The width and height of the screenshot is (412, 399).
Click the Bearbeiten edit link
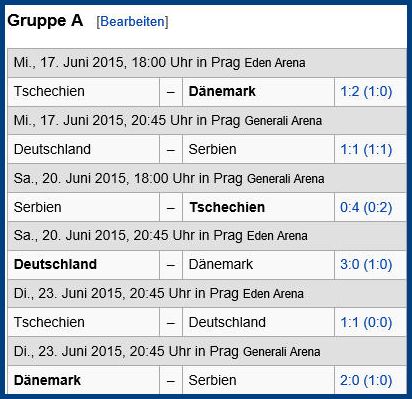coord(132,22)
